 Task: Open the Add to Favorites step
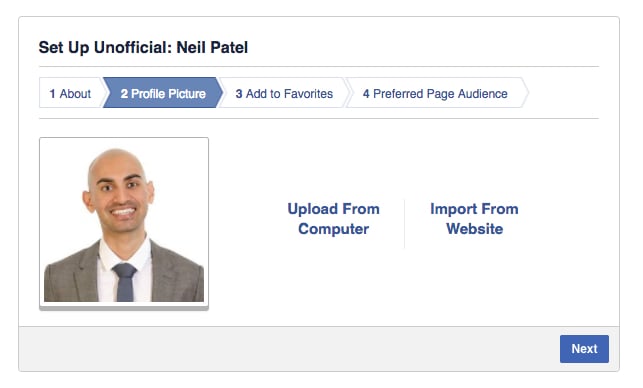tap(284, 93)
